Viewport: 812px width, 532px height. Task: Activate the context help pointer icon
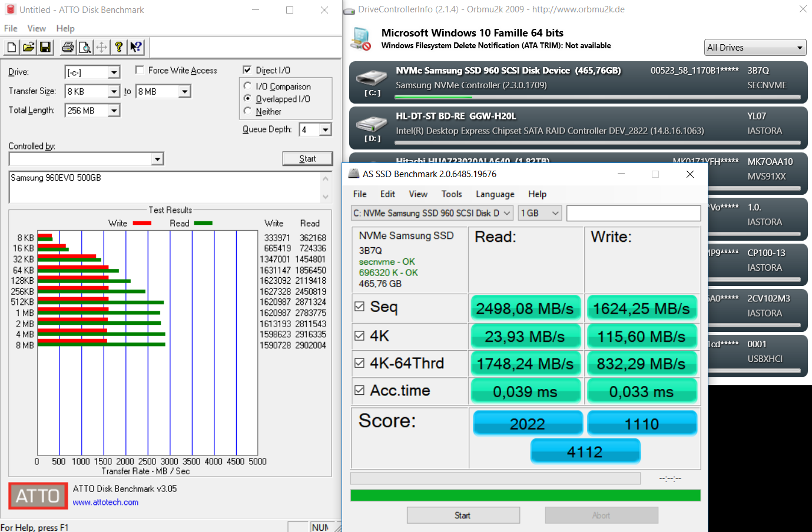[136, 47]
